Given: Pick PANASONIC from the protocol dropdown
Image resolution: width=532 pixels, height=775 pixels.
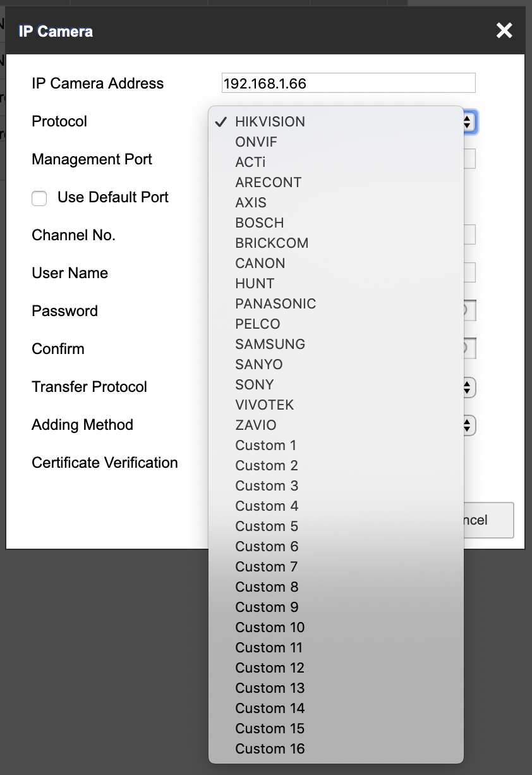Looking at the screenshot, I should pos(275,303).
